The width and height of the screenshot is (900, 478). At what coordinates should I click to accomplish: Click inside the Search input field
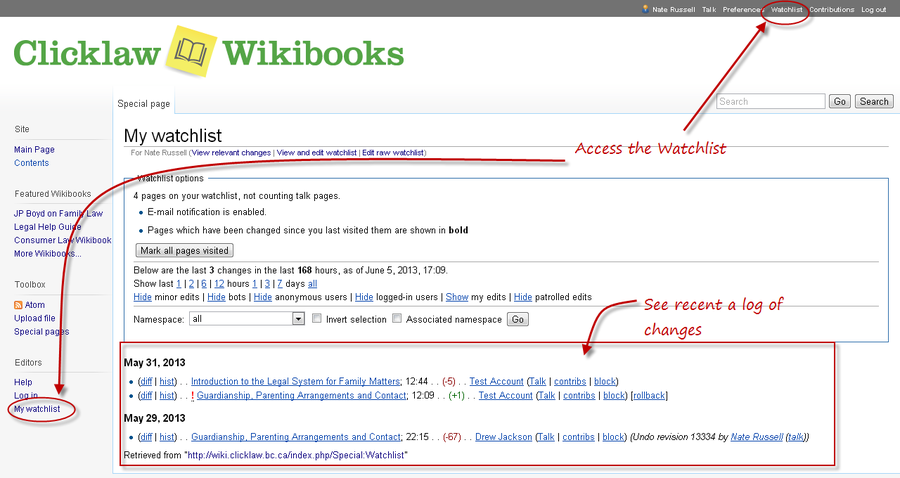[770, 101]
